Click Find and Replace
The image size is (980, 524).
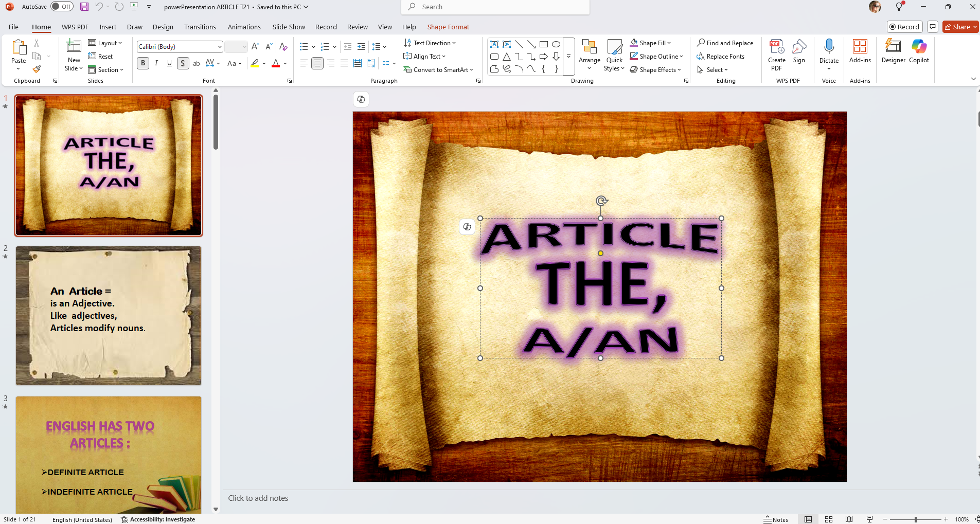pyautogui.click(x=725, y=43)
